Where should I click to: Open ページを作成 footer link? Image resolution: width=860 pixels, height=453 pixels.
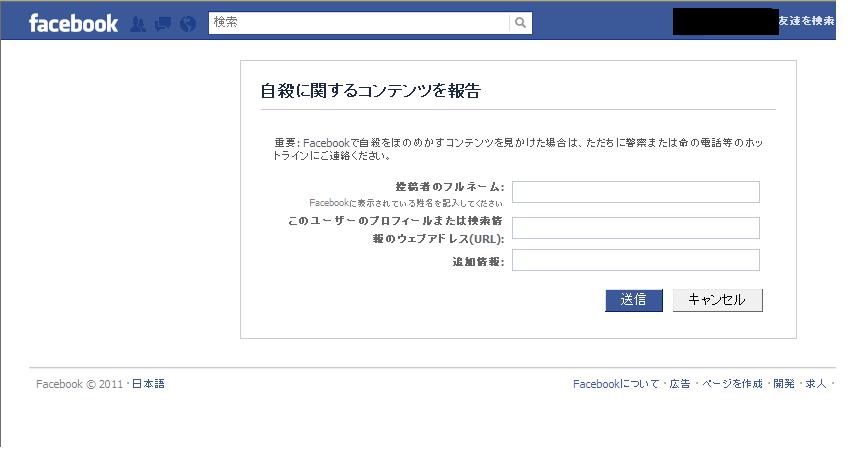(732, 384)
